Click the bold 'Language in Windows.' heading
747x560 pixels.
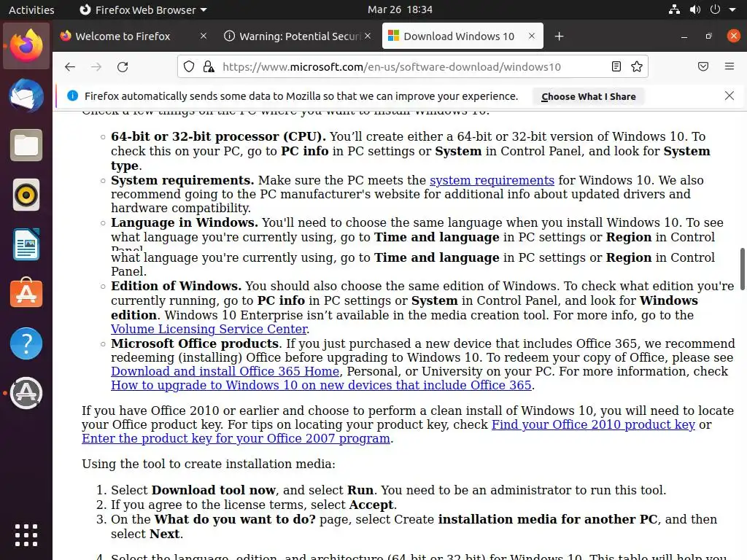pos(185,223)
